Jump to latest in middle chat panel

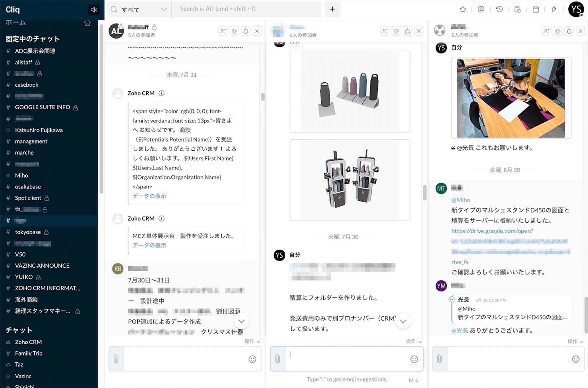[x=403, y=321]
